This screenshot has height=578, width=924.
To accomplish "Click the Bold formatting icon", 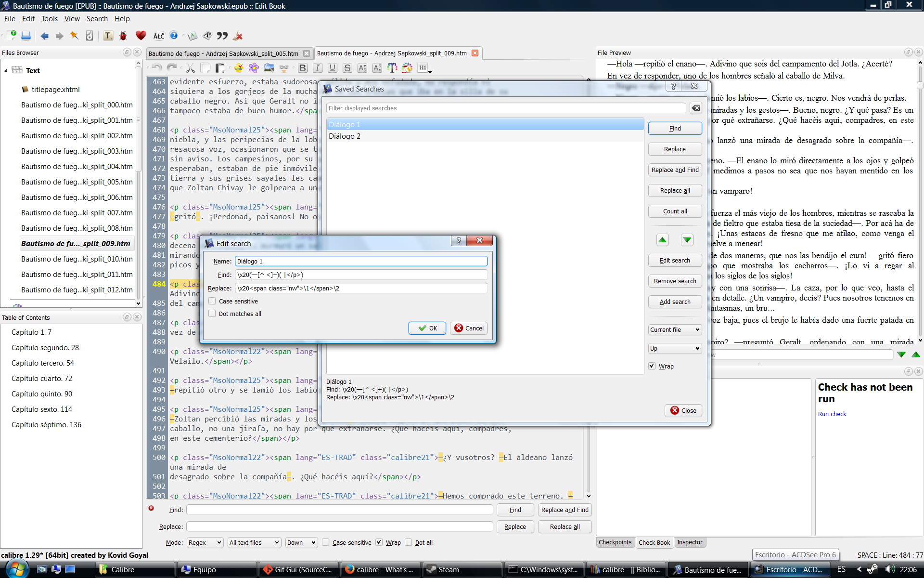I will pos(303,68).
